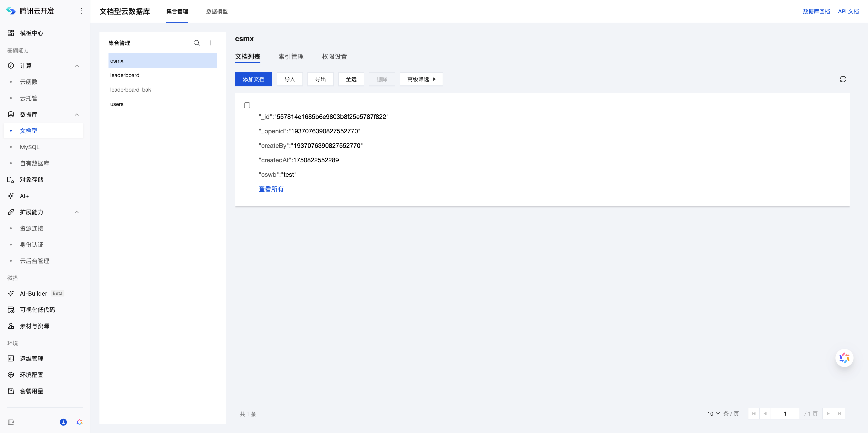The height and width of the screenshot is (433, 868).
Task: Collapse the 数据库 section chevron
Action: pyautogui.click(x=77, y=115)
